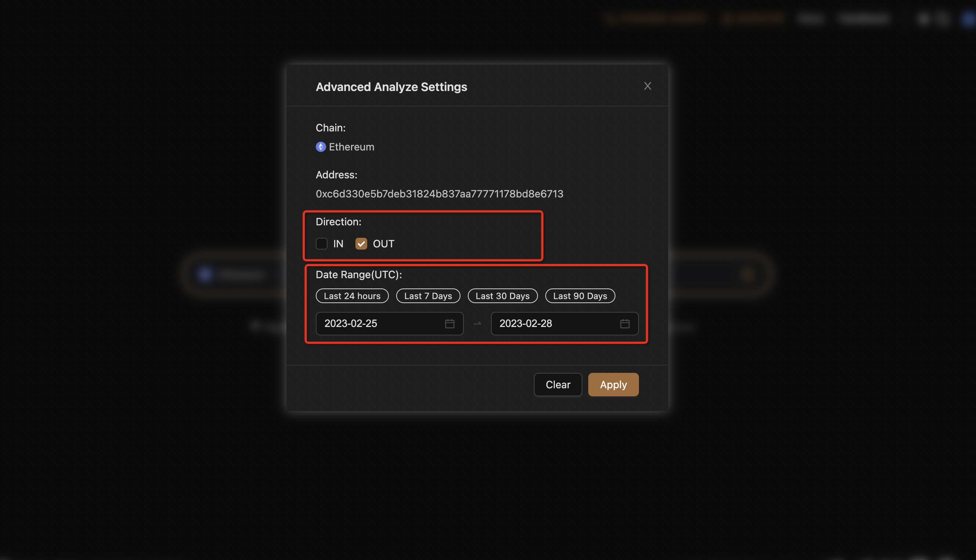The image size is (976, 560).
Task: Uncheck the OUT direction checkbox
Action: point(361,243)
